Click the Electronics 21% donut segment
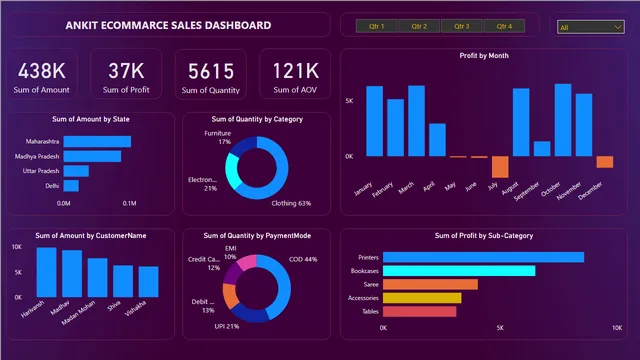Viewport: 640px width, 360px height. [231, 171]
